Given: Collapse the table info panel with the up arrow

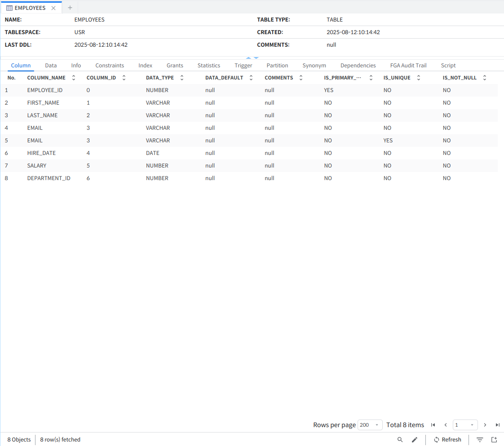Looking at the screenshot, I should coord(248,58).
